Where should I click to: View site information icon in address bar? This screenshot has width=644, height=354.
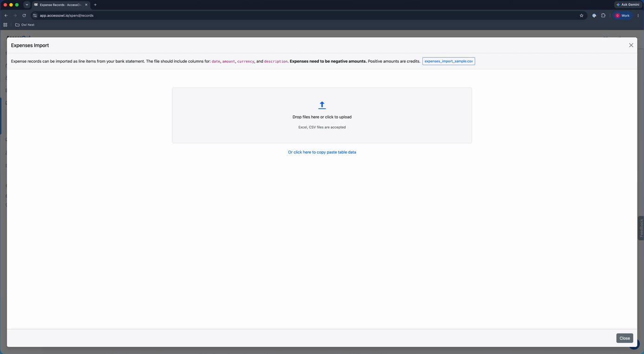coord(35,15)
